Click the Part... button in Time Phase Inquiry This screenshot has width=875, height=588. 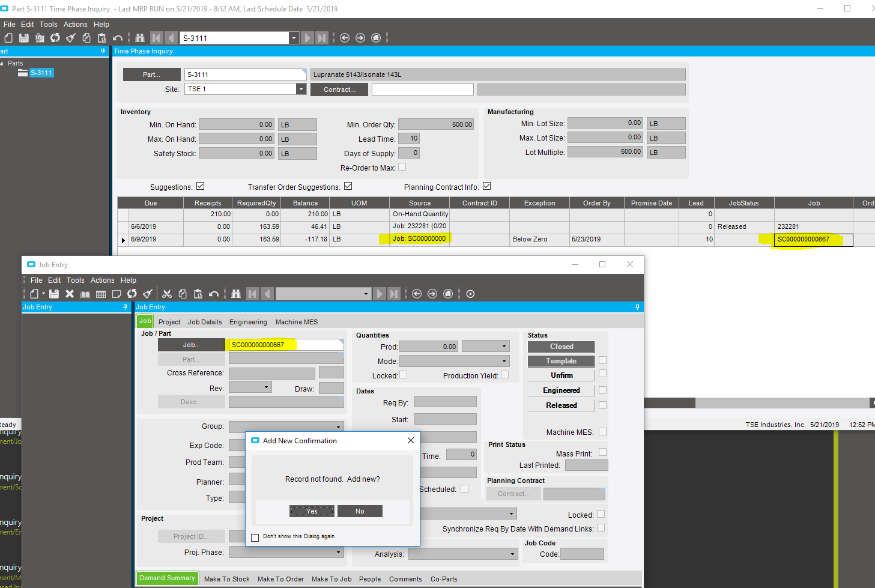tap(151, 74)
